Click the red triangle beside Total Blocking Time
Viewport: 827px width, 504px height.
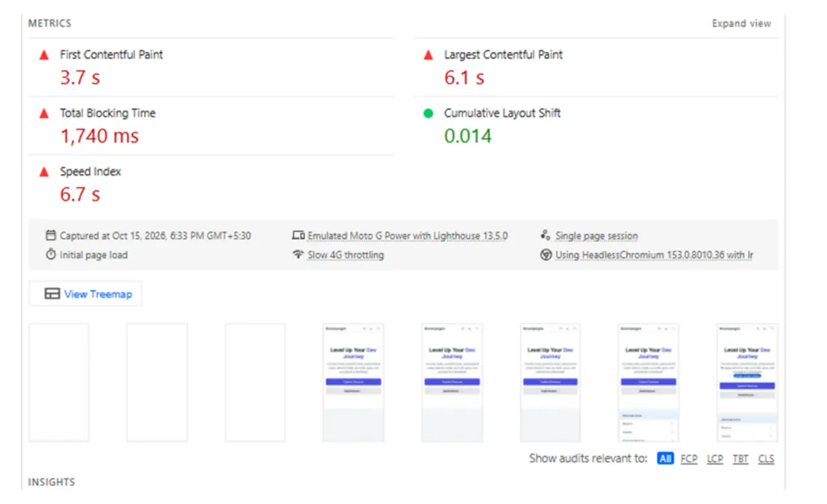click(x=44, y=113)
